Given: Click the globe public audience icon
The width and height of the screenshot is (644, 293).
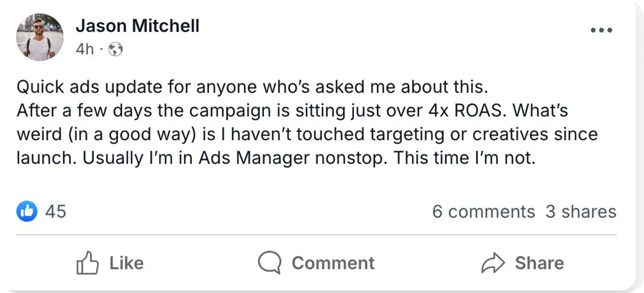Looking at the screenshot, I should (116, 50).
